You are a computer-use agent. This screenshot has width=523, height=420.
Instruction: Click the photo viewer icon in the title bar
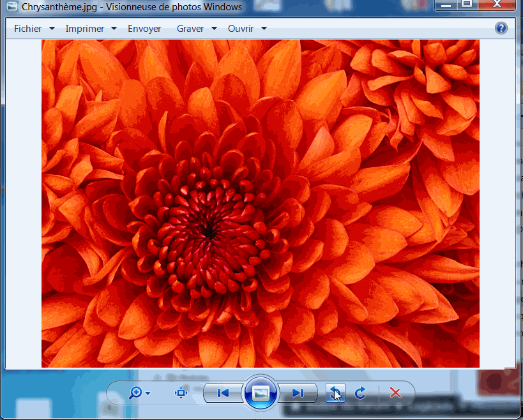[12, 6]
